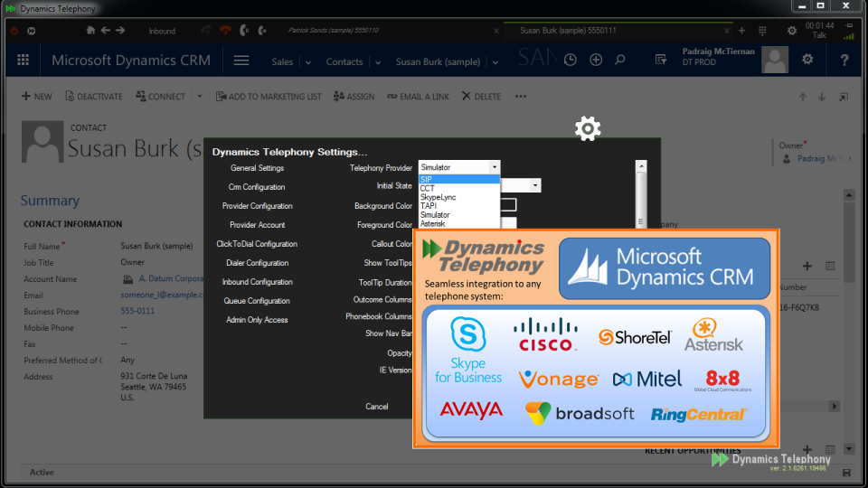Expand the Contacts chevron dropdown

378,62
